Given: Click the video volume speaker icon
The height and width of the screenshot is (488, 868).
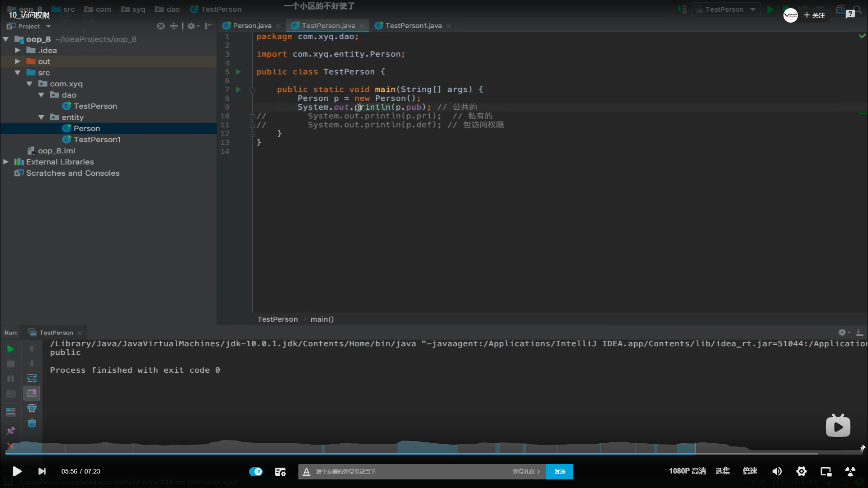Looking at the screenshot, I should tap(777, 471).
